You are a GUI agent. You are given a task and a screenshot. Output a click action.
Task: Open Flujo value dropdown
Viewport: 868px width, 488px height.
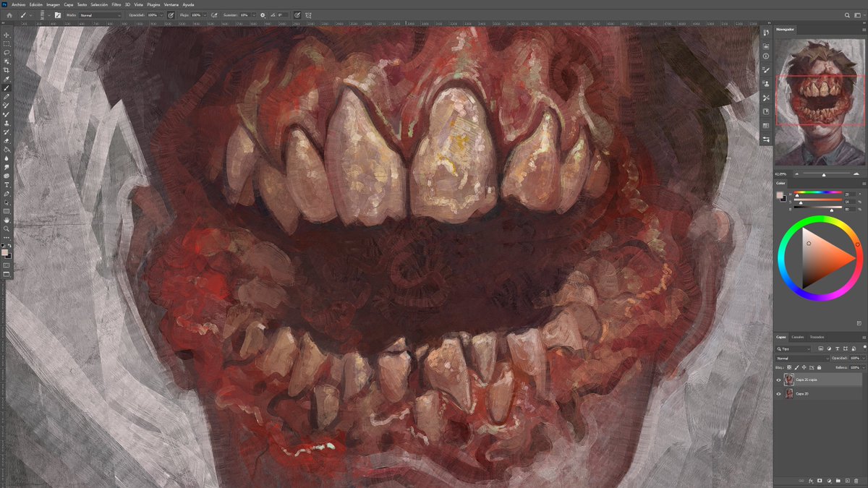pyautogui.click(x=205, y=15)
